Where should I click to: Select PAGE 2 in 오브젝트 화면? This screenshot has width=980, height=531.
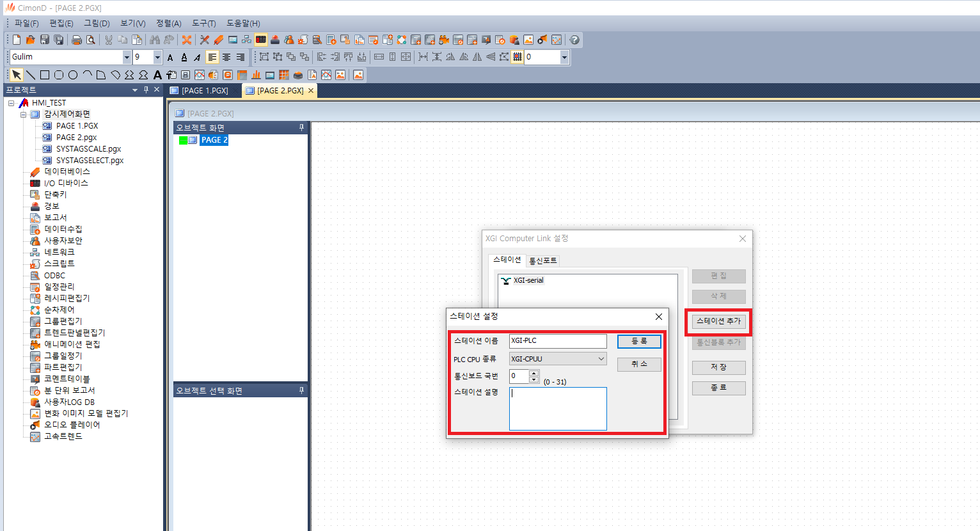point(214,140)
